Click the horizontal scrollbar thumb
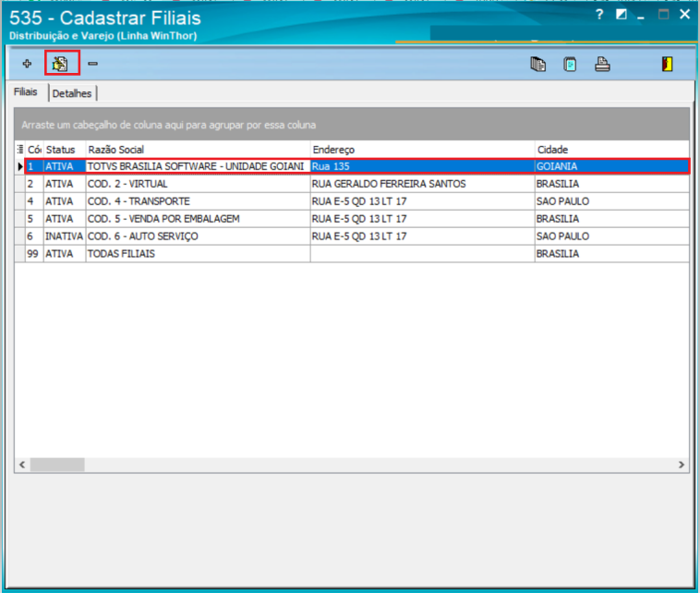 pyautogui.click(x=57, y=465)
